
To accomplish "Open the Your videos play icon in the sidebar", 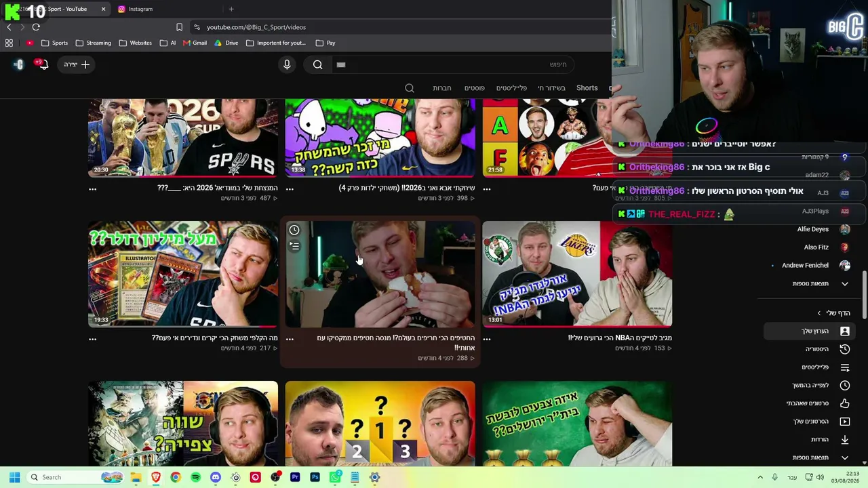I will click(844, 422).
